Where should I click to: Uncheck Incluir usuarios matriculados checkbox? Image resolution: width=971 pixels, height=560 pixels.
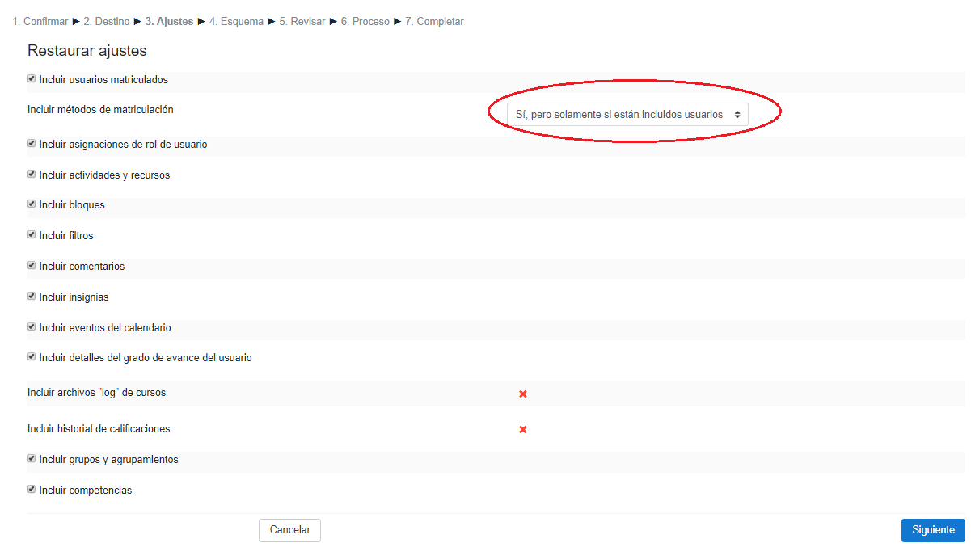[32, 79]
